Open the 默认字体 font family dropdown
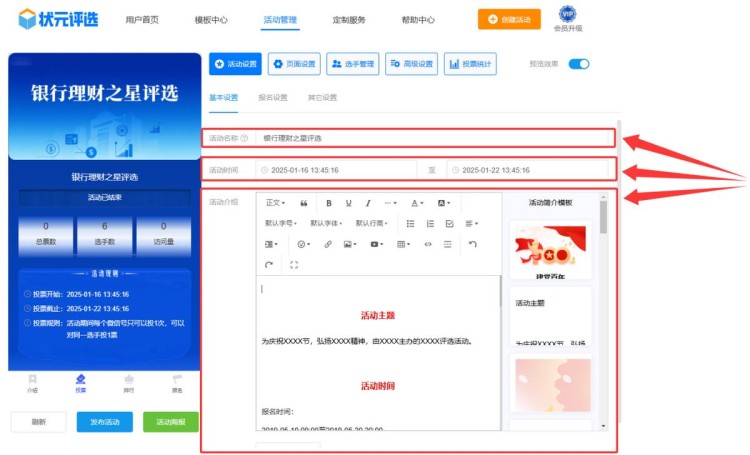This screenshot has height=455, width=750. (x=326, y=223)
